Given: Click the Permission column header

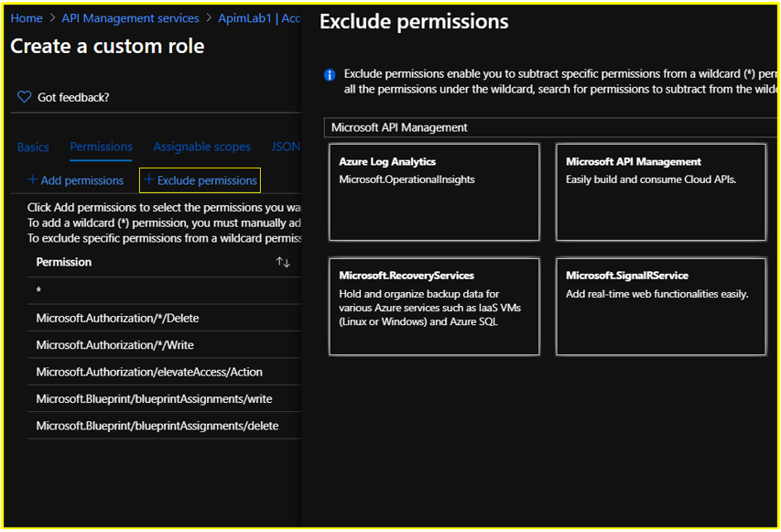Looking at the screenshot, I should coord(64,262).
